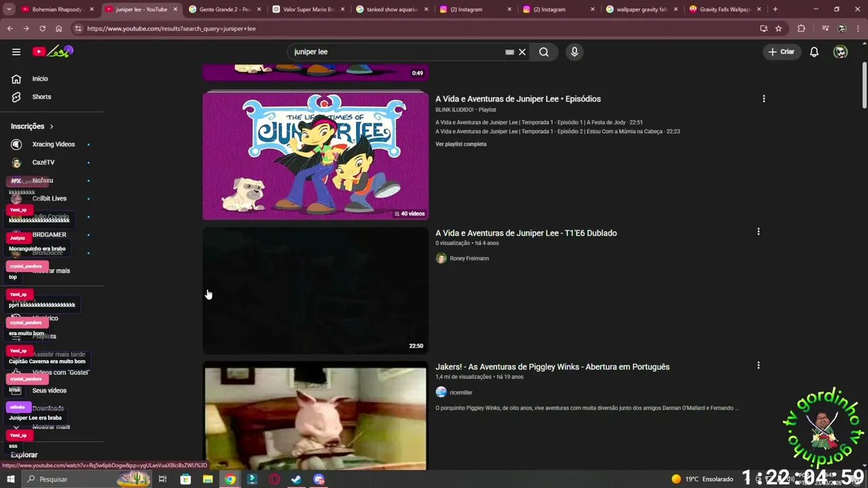The image size is (868, 488).
Task: View site information icon in the address bar
Action: pyautogui.click(x=79, y=28)
